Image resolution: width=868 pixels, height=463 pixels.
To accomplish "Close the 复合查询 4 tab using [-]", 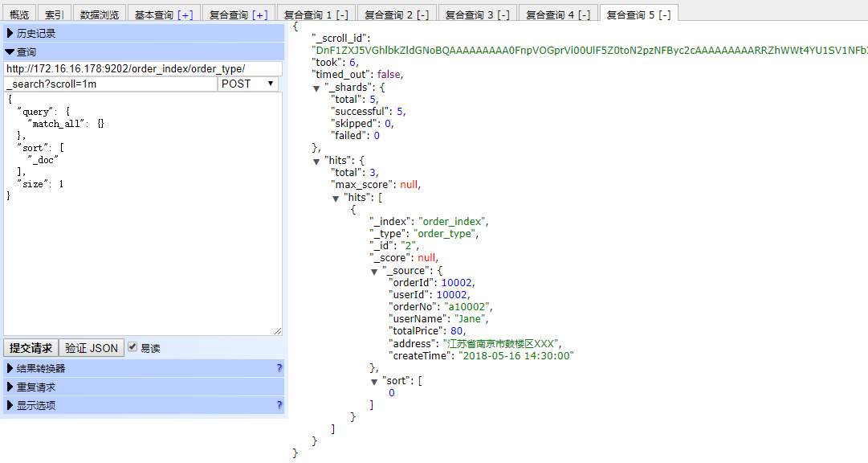I will pos(584,15).
